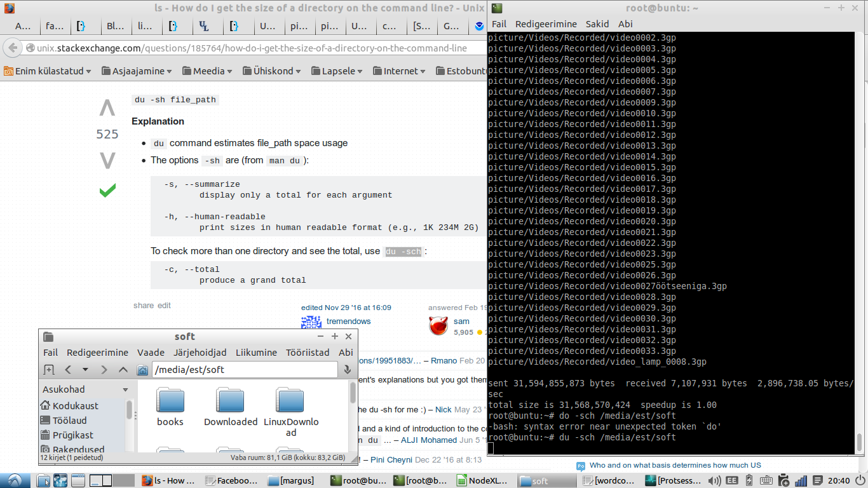Select the Downloaded folder
Screen dimensions: 868x488
pyautogui.click(x=231, y=407)
